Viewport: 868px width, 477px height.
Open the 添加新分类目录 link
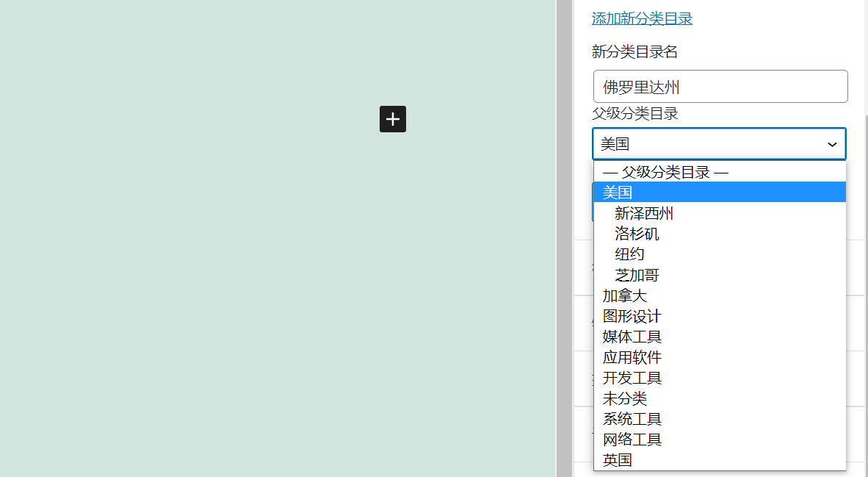[x=641, y=18]
